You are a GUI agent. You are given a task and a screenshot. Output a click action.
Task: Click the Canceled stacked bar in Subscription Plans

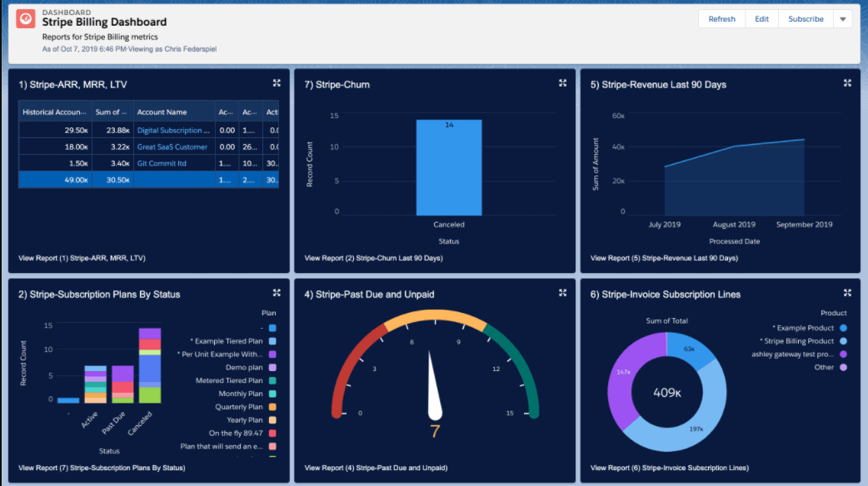pyautogui.click(x=150, y=365)
